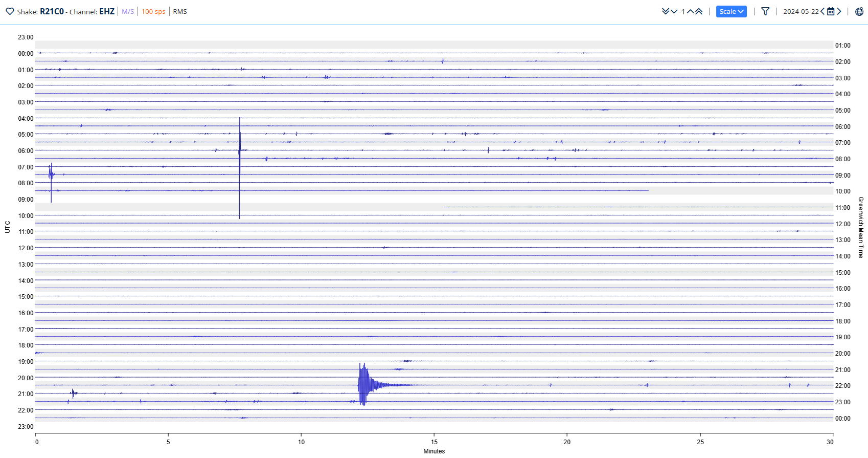Click the 2024-05-22 date text
868x458 pixels.
(801, 11)
